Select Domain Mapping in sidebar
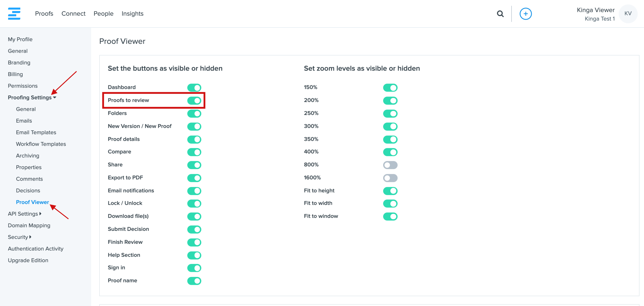Viewport: 644px width, 306px height. point(29,226)
